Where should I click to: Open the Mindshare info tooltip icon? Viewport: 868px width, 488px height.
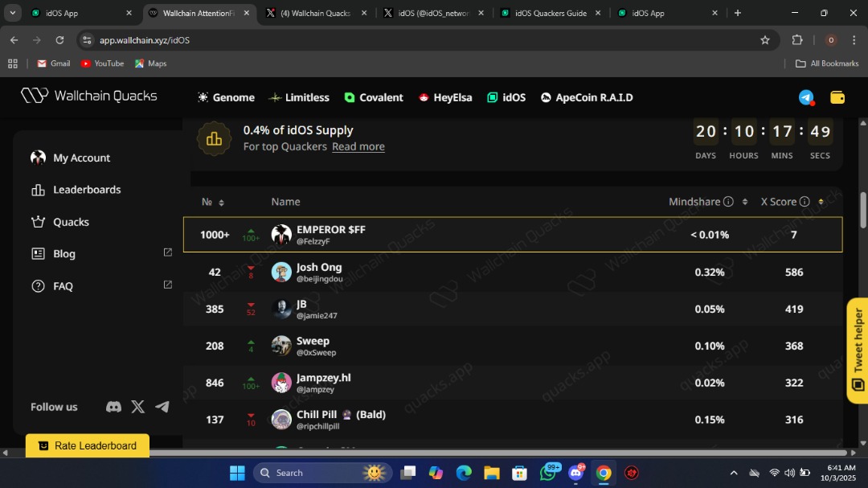point(730,202)
